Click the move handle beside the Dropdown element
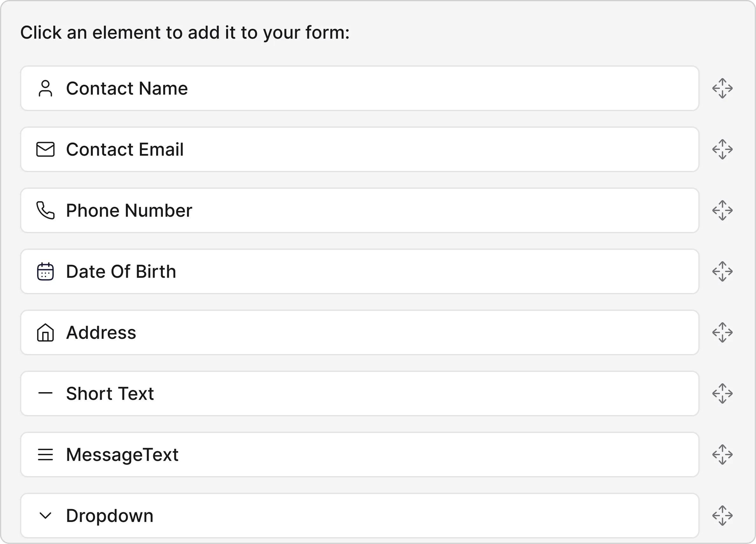The image size is (756, 544). tap(722, 516)
